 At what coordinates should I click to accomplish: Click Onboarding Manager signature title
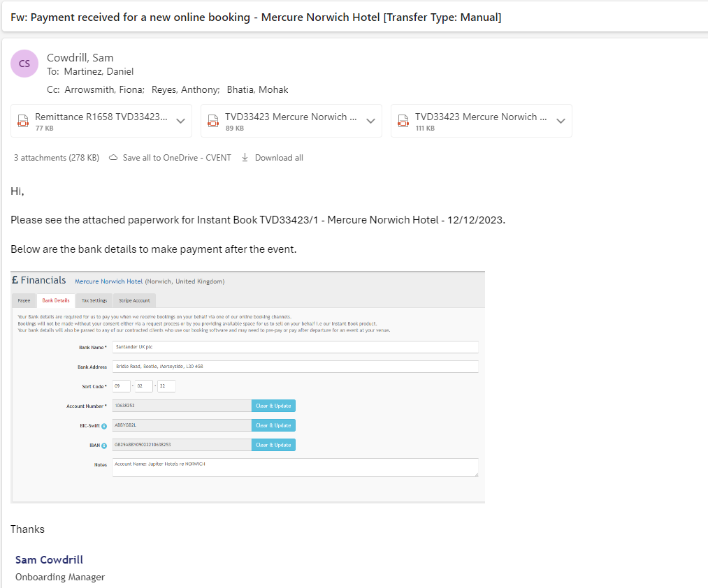coord(60,577)
